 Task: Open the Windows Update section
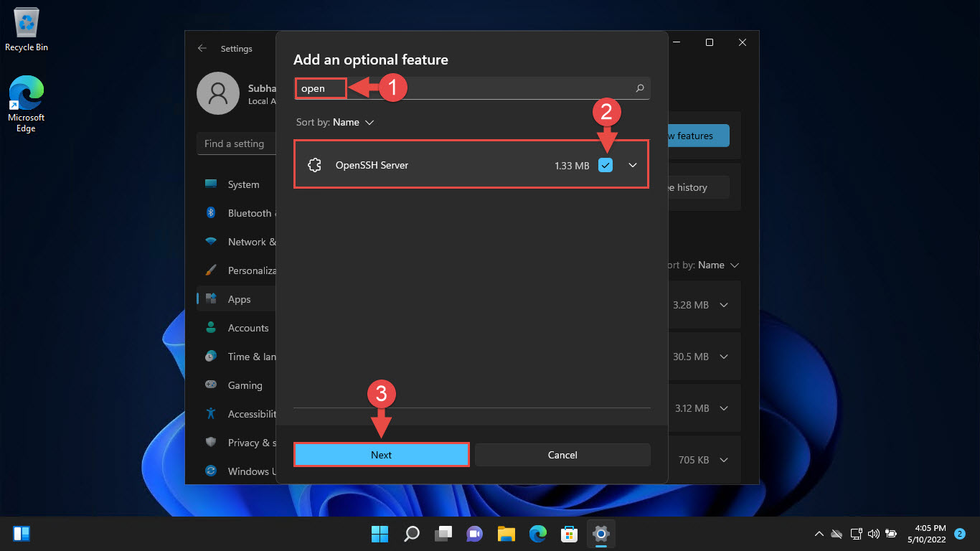[212, 471]
